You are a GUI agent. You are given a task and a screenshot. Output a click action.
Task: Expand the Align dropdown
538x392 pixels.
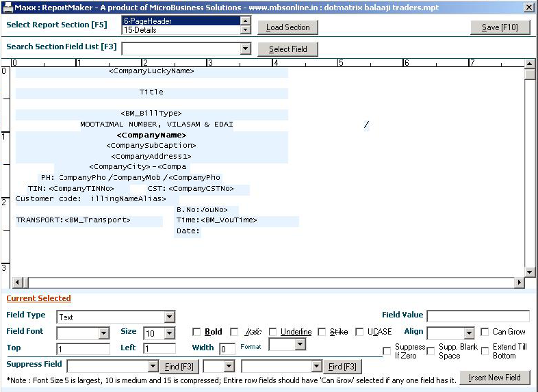point(469,334)
